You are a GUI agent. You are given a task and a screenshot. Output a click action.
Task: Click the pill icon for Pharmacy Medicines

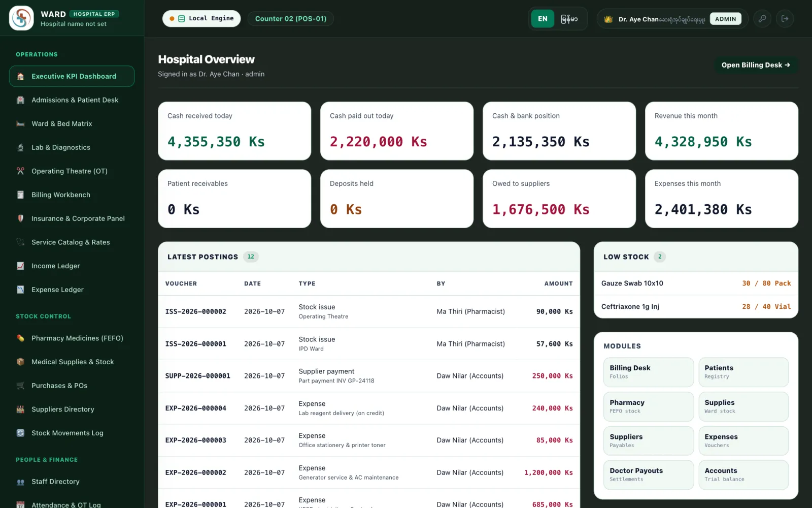pyautogui.click(x=20, y=338)
